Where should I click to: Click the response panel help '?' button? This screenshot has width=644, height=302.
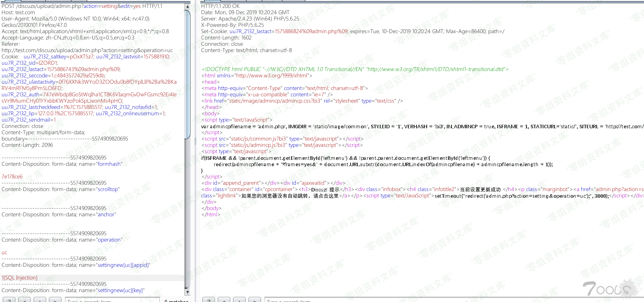pos(209,300)
